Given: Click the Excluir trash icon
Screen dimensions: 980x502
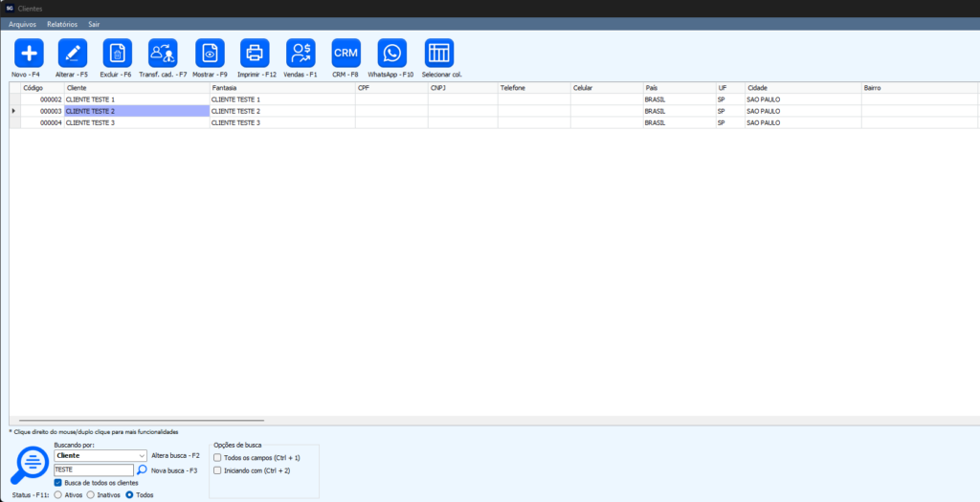Looking at the screenshot, I should click(118, 54).
